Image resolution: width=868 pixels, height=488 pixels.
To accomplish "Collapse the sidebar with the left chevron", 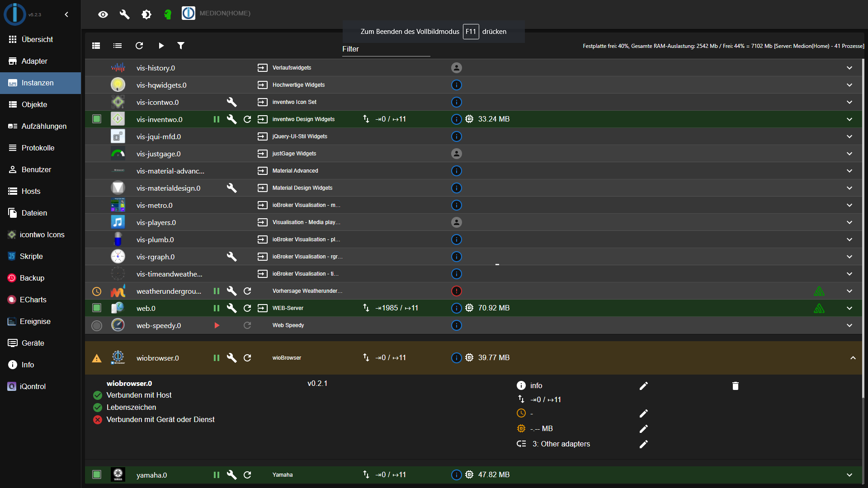I will [x=66, y=14].
